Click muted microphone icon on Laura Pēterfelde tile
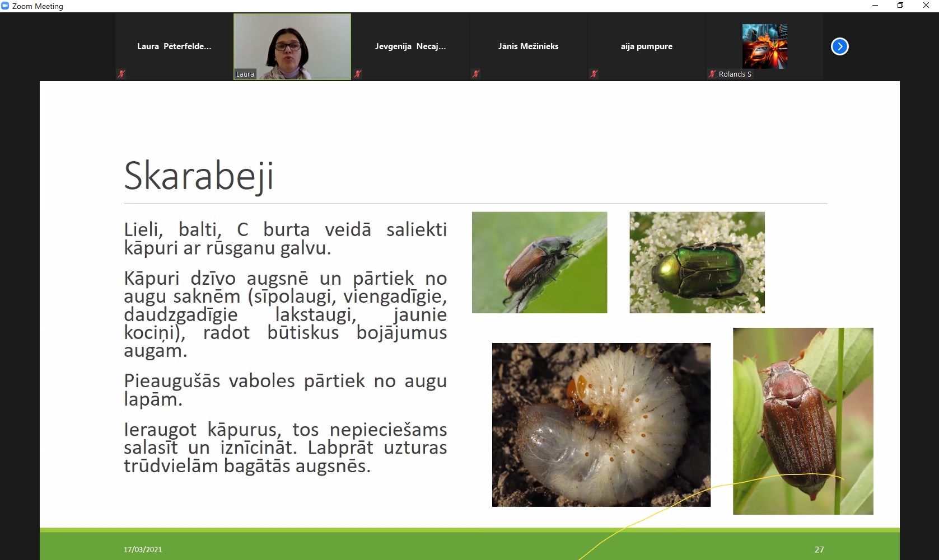Viewport: 939px width, 560px height. coord(122,74)
